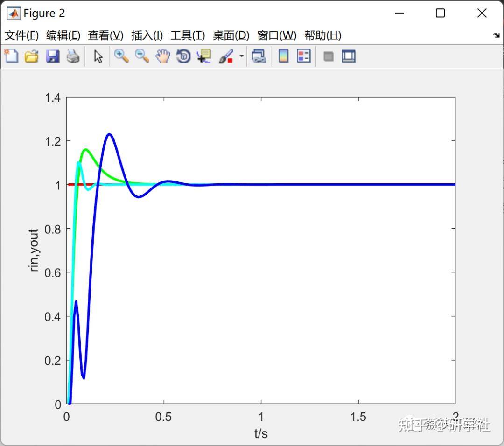The width and height of the screenshot is (504, 446).
Task: Open the 插入(I) menu
Action: pos(147,35)
